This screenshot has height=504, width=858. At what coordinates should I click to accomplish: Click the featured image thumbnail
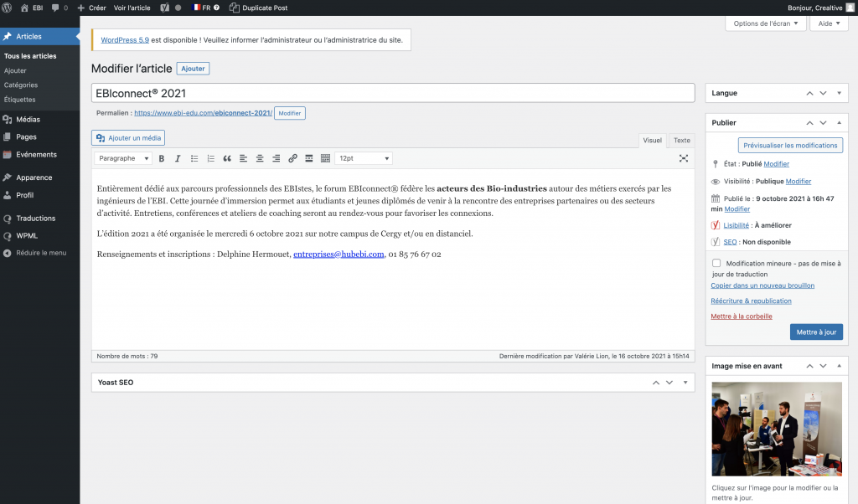(x=777, y=429)
